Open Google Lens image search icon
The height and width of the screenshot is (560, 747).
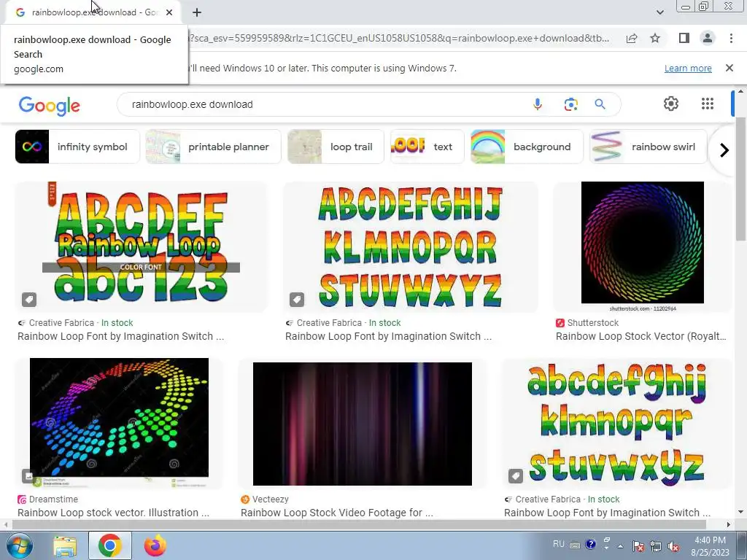click(x=570, y=104)
